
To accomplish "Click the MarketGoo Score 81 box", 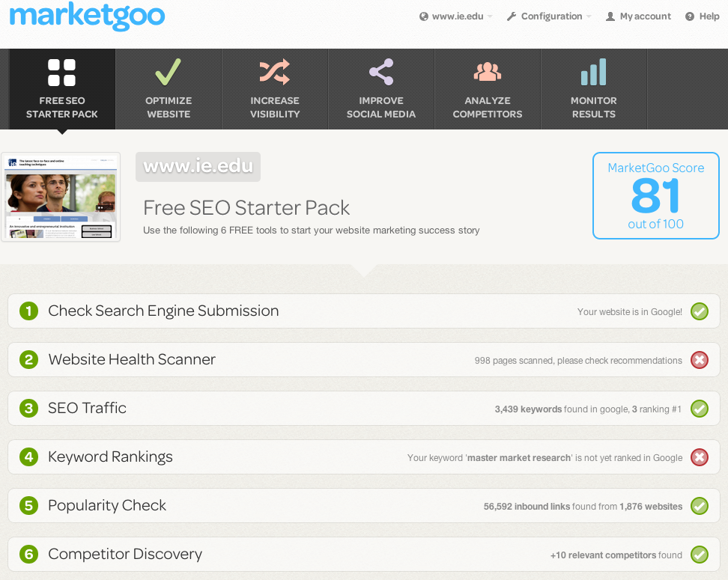I will [656, 196].
